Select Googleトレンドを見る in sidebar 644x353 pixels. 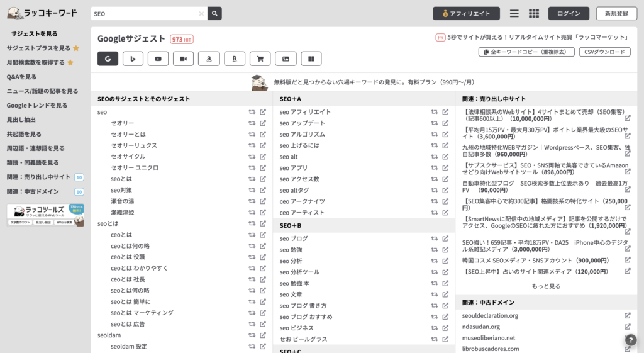pos(37,106)
